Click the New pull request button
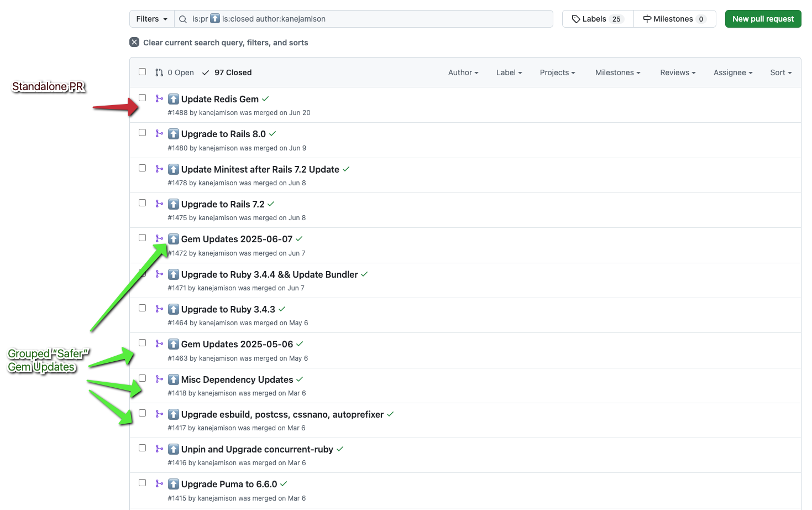 click(x=763, y=19)
